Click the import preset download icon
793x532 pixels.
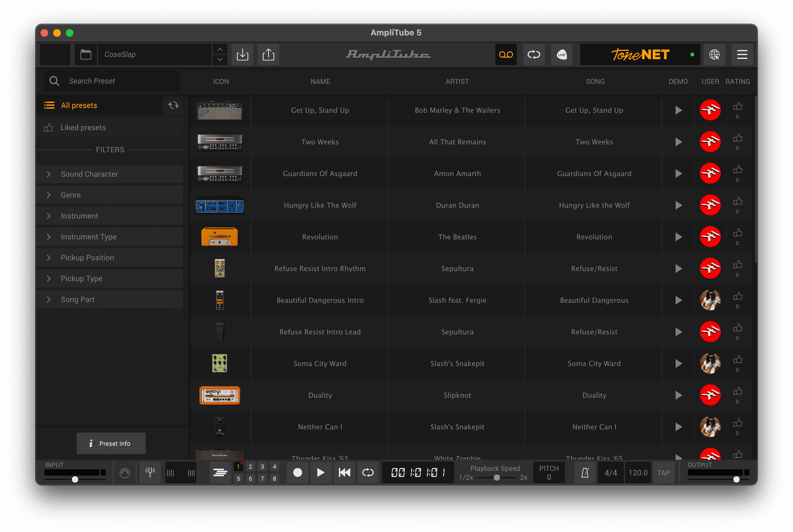tap(242, 54)
